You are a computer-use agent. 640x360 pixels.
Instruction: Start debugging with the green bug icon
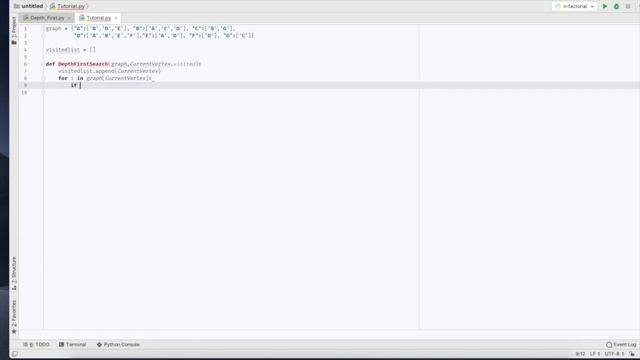coord(616,7)
